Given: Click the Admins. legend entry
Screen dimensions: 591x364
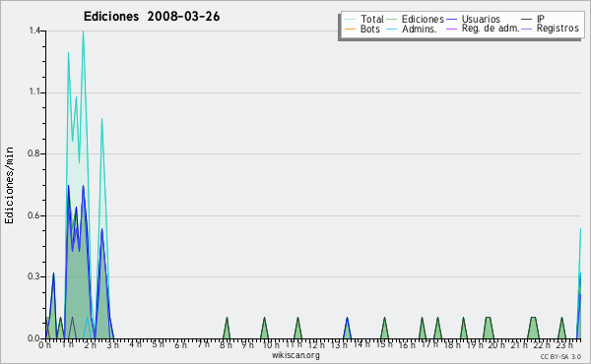Looking at the screenshot, I should pyautogui.click(x=412, y=29).
